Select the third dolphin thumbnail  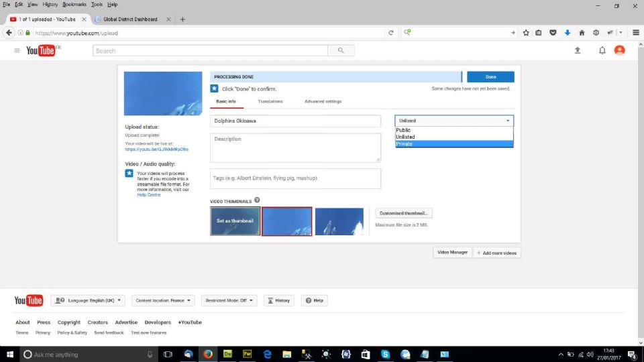click(339, 222)
